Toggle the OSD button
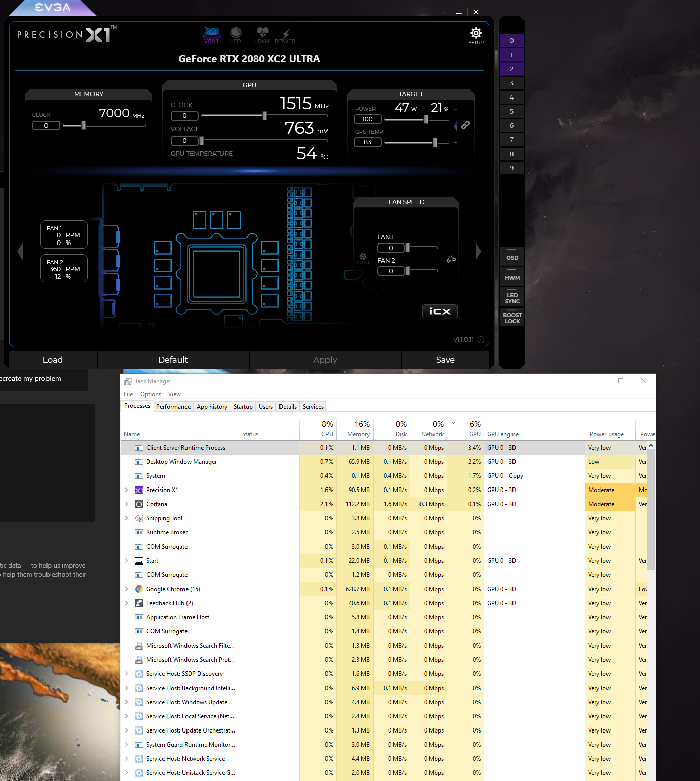The image size is (700, 781). [512, 256]
